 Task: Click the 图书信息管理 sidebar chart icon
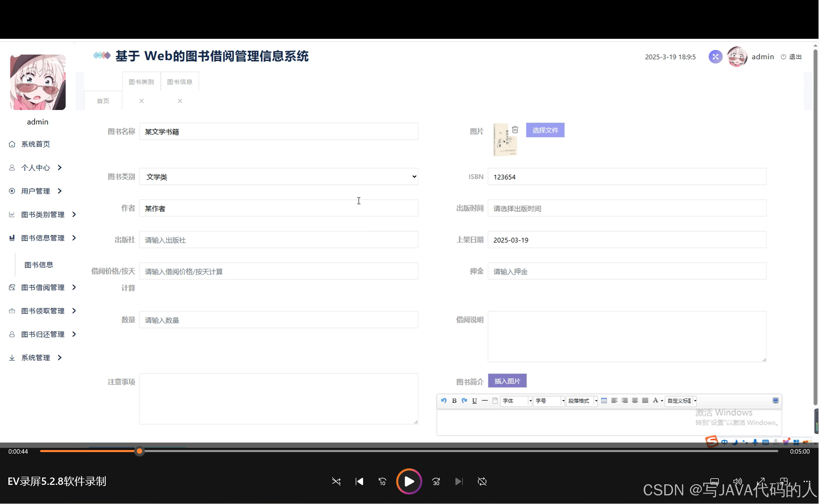12,238
